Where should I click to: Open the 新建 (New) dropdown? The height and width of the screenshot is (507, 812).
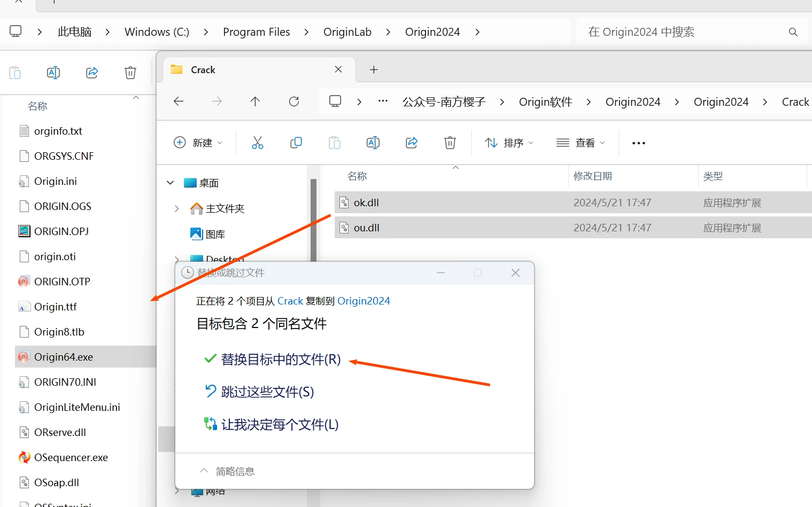click(x=198, y=143)
